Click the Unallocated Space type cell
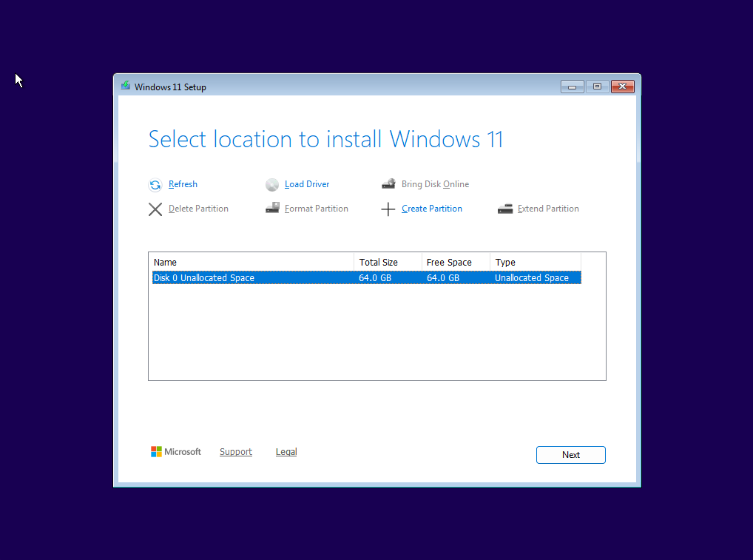 [532, 277]
